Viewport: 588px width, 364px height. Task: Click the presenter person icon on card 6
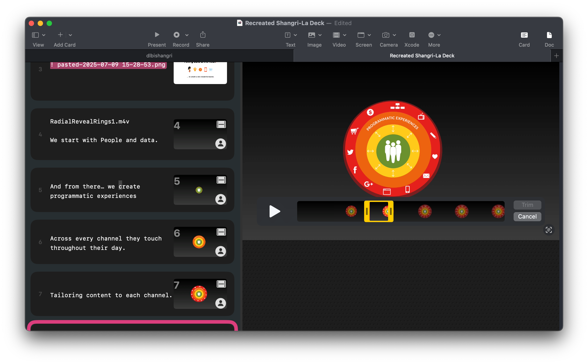click(x=220, y=251)
